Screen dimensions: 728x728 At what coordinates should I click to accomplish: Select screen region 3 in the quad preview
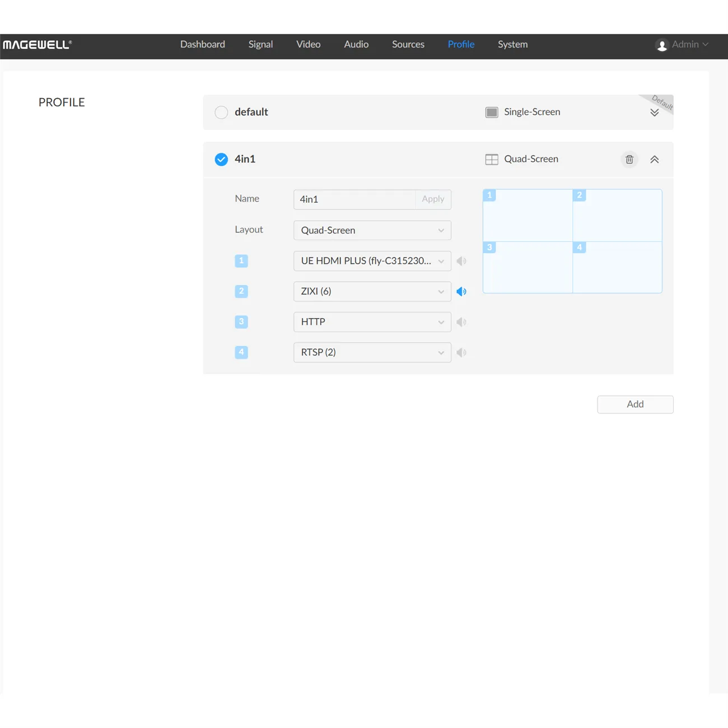(x=527, y=268)
